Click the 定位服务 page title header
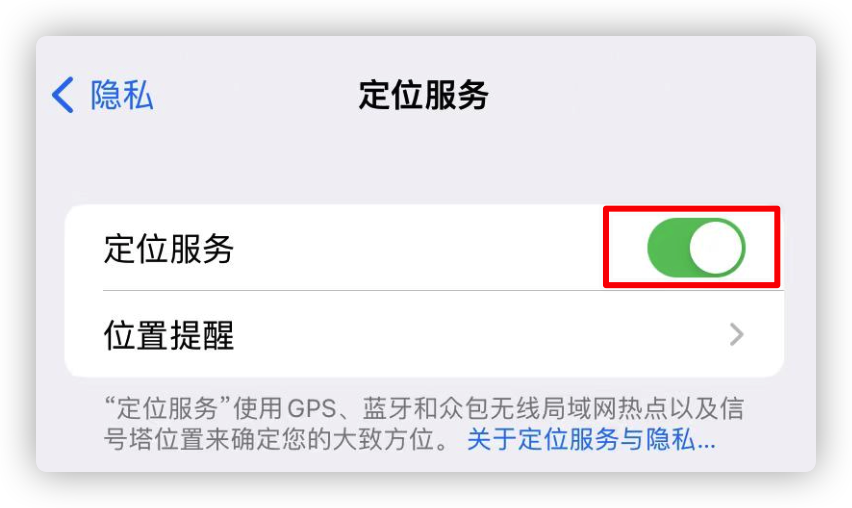The height and width of the screenshot is (508, 852). (423, 95)
